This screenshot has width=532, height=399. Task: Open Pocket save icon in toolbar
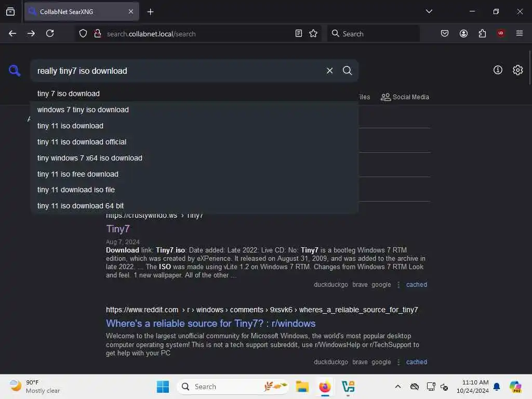(445, 33)
